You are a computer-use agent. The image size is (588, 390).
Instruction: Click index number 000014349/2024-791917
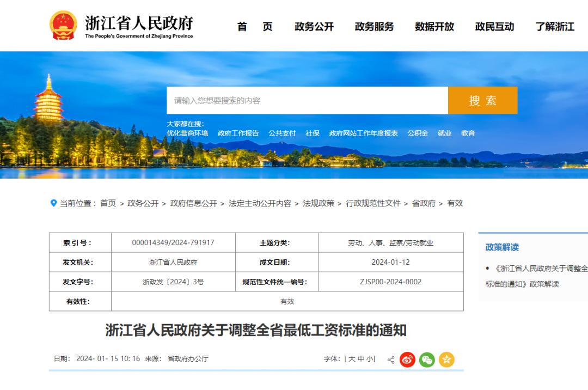click(173, 242)
